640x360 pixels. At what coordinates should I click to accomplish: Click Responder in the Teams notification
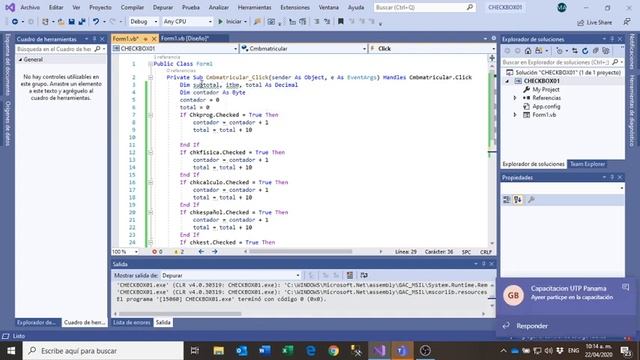click(x=532, y=326)
